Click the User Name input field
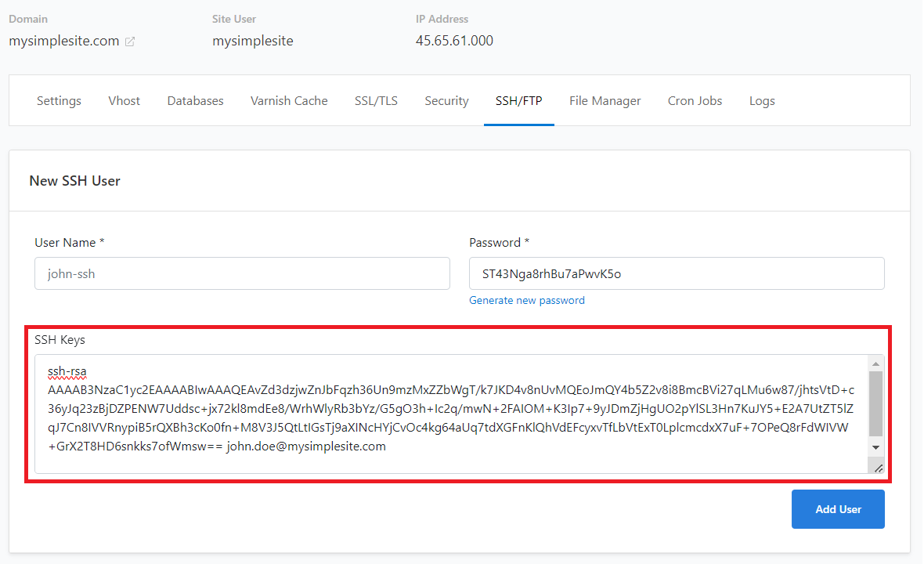This screenshot has height=564, width=924. click(x=242, y=273)
